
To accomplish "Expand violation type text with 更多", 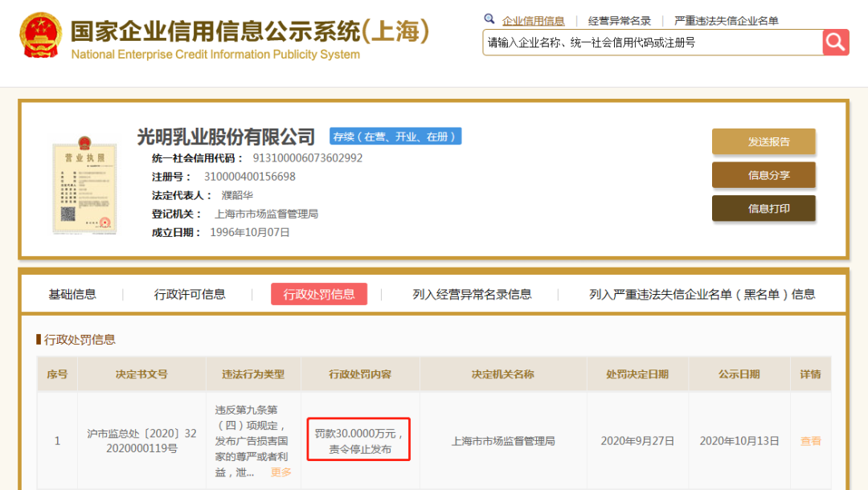I will coord(280,472).
